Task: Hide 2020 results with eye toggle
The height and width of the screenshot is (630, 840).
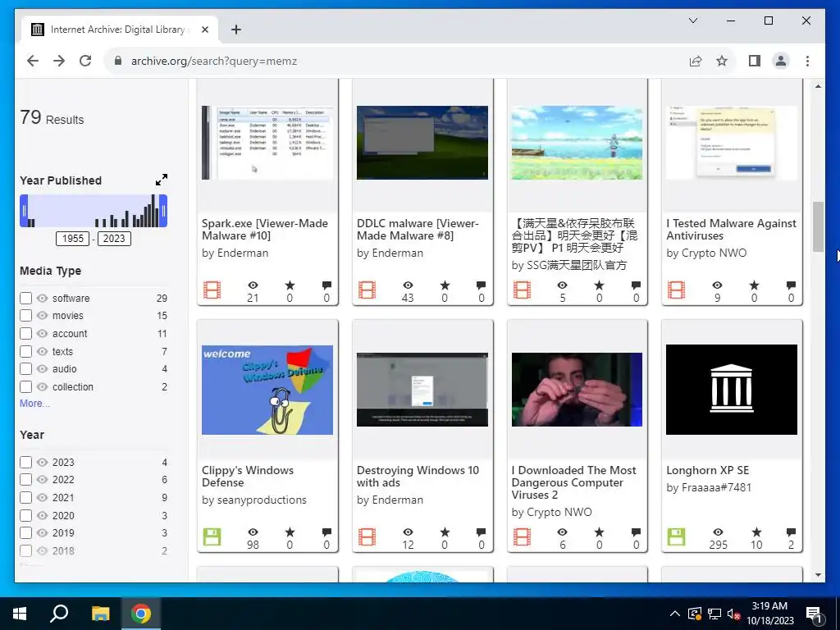Action: point(43,515)
